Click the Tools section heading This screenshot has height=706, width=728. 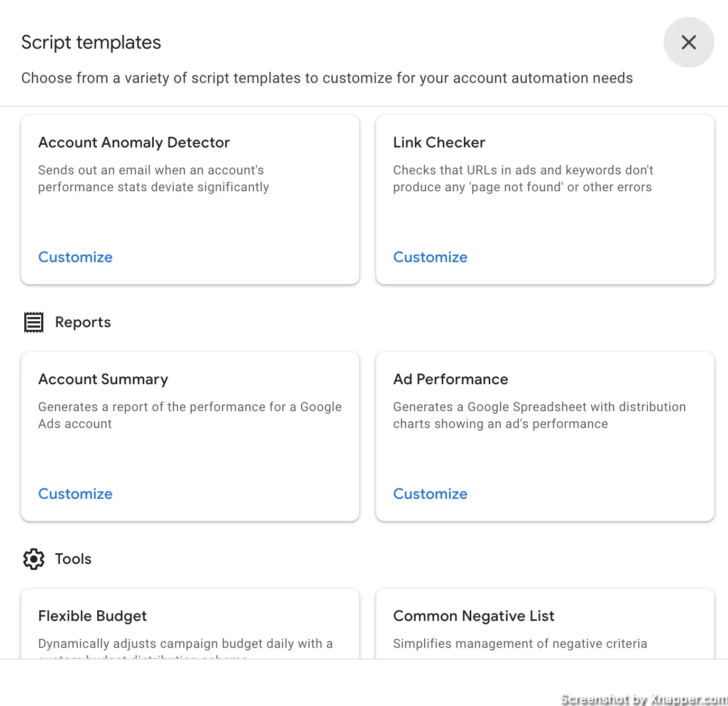tap(73, 559)
